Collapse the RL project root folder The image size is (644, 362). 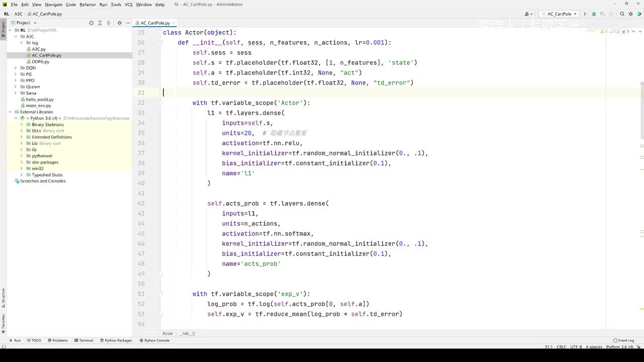10,30
